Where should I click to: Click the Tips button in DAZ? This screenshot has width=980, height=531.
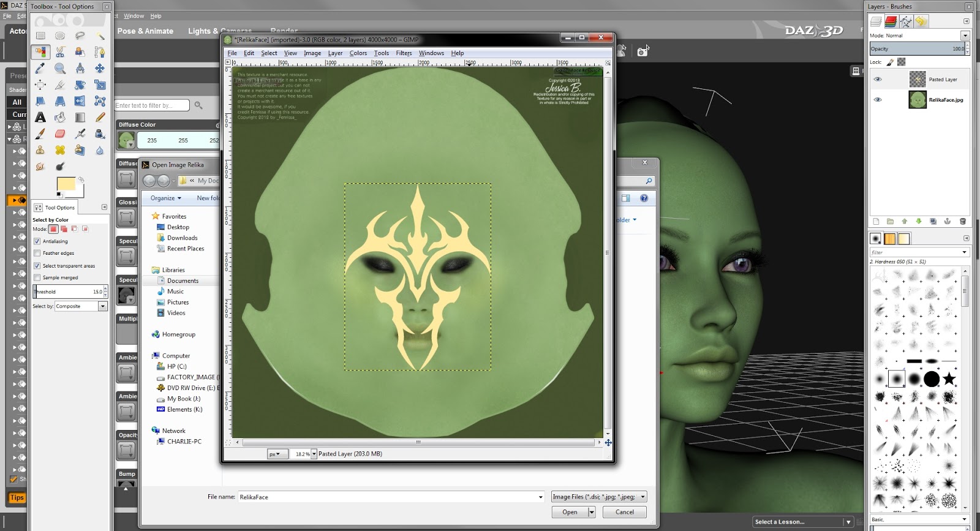point(17,497)
